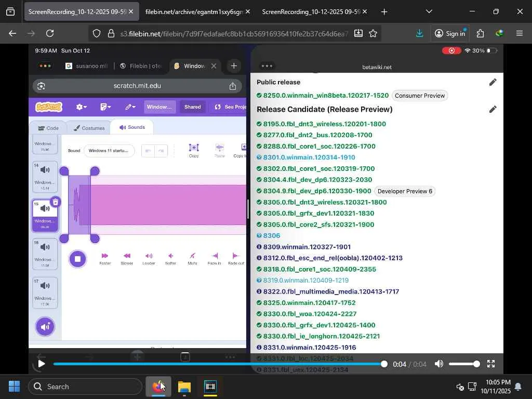
Task: Apply the Softer sound effect
Action: (x=170, y=259)
